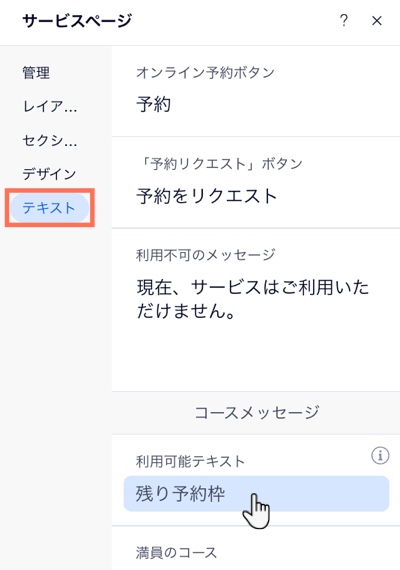Select the セクシ… sections tab
Viewport: 400px width, 570px height.
click(50, 140)
